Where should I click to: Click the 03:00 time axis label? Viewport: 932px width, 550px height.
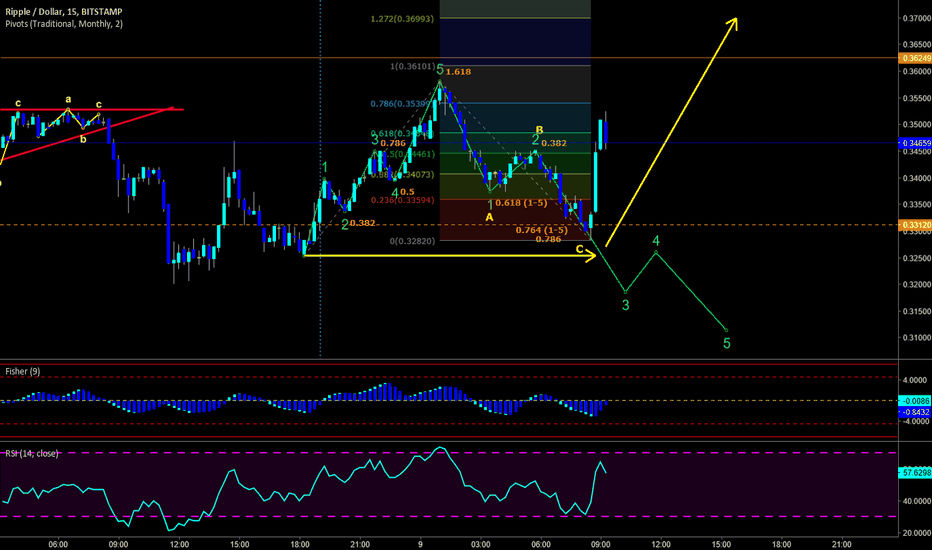(x=481, y=544)
